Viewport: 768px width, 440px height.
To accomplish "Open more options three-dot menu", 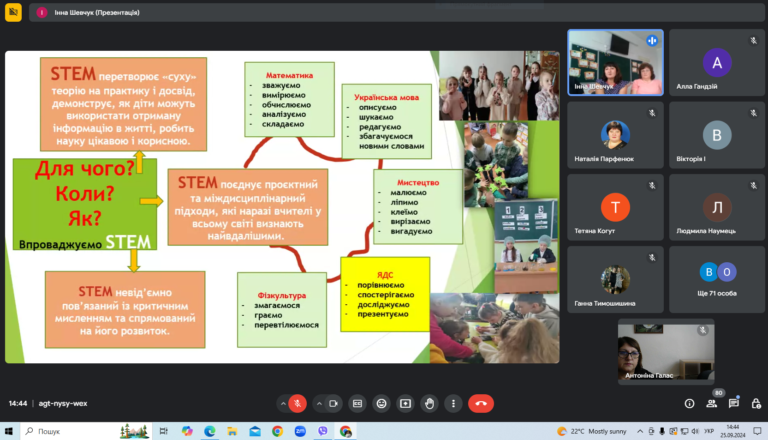I will pos(454,404).
